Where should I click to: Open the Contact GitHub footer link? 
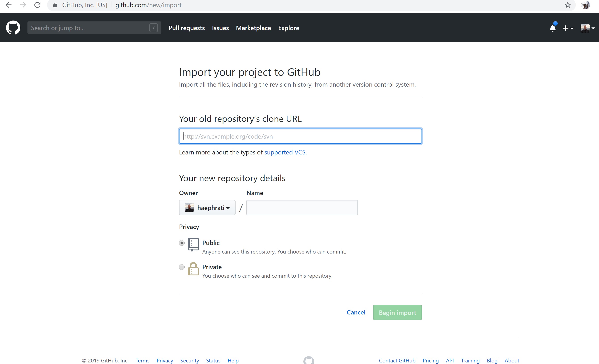[397, 360]
